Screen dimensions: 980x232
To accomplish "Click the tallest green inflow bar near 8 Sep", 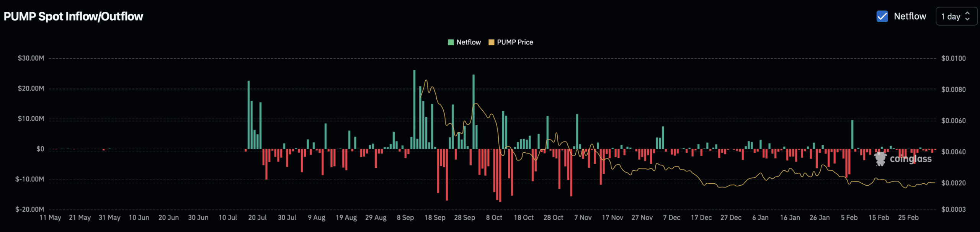I will click(414, 109).
